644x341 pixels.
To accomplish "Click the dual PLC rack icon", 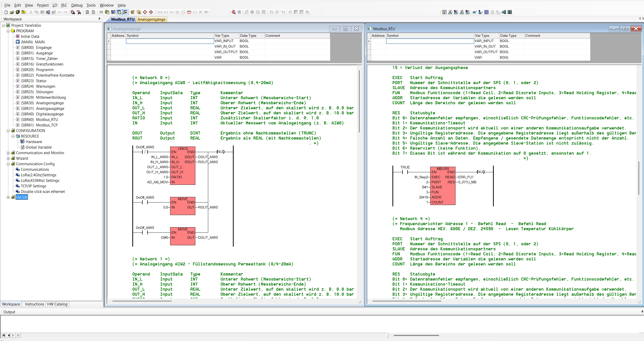I will (510, 12).
